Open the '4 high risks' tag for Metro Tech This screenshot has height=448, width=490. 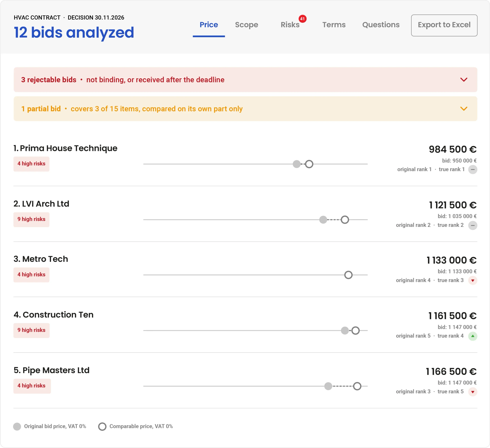coord(31,275)
